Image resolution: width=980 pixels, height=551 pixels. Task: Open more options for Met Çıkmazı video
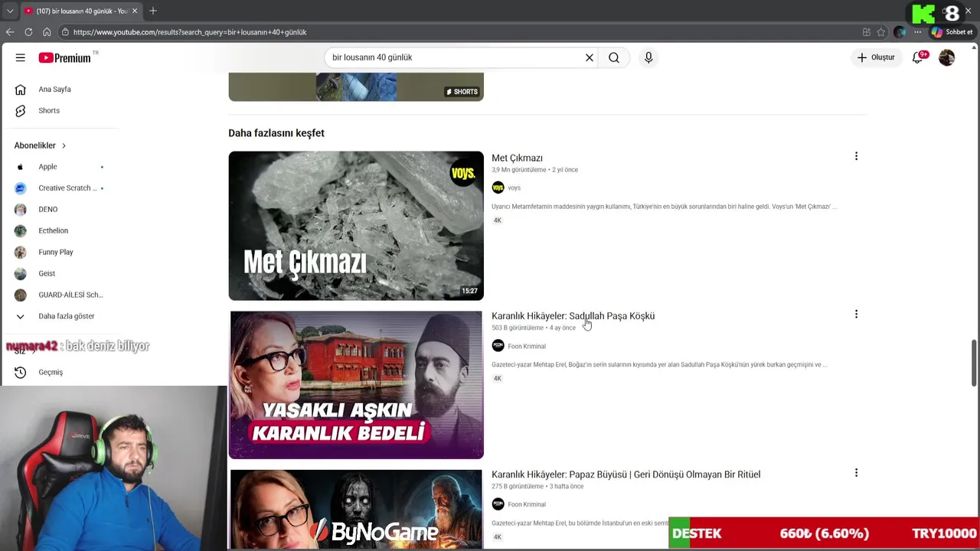[856, 157]
